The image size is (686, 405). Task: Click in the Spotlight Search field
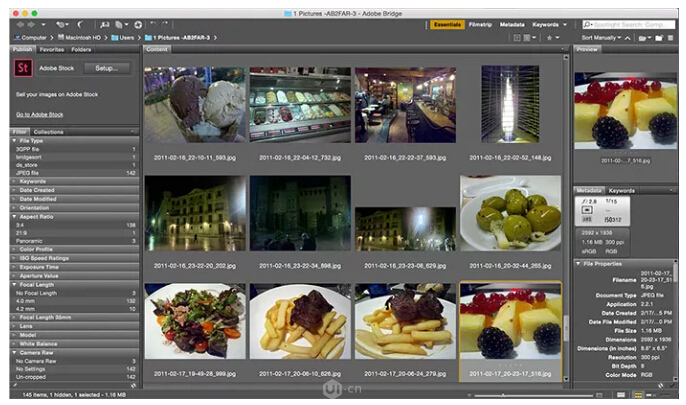[x=630, y=24]
